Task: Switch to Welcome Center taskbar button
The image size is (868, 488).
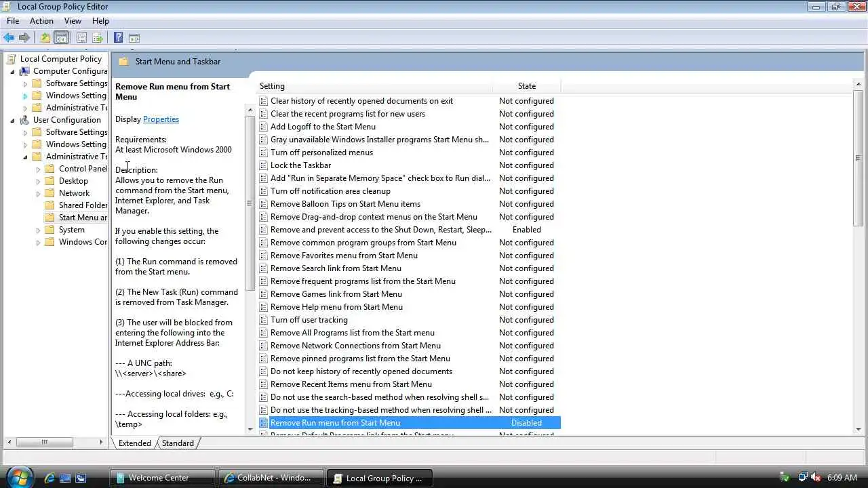Action: (163, 478)
